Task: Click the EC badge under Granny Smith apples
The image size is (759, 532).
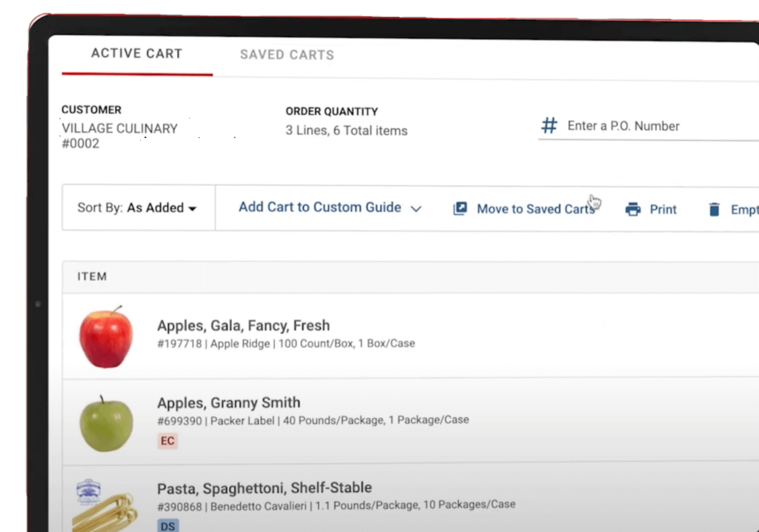Action: pos(167,441)
